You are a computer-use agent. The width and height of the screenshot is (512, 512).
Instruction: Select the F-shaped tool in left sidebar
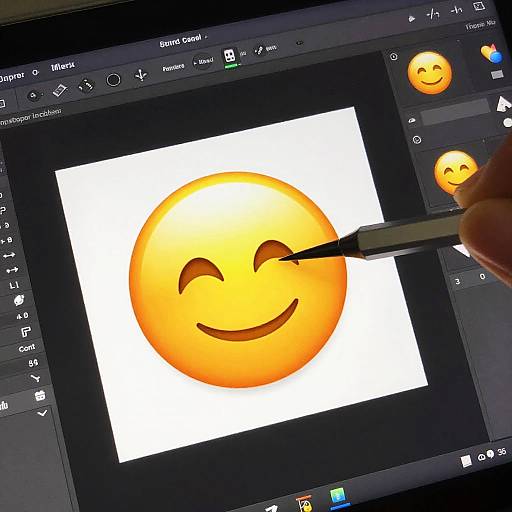[x=25, y=331]
